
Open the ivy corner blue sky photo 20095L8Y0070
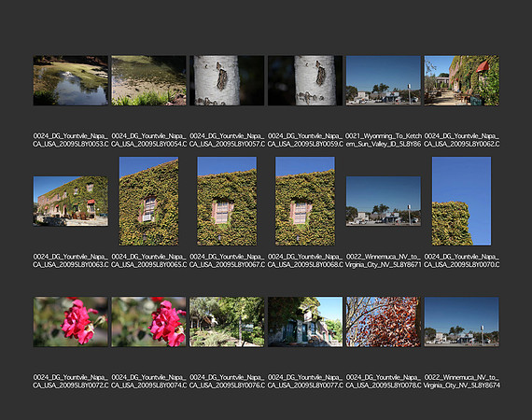pos(461,201)
